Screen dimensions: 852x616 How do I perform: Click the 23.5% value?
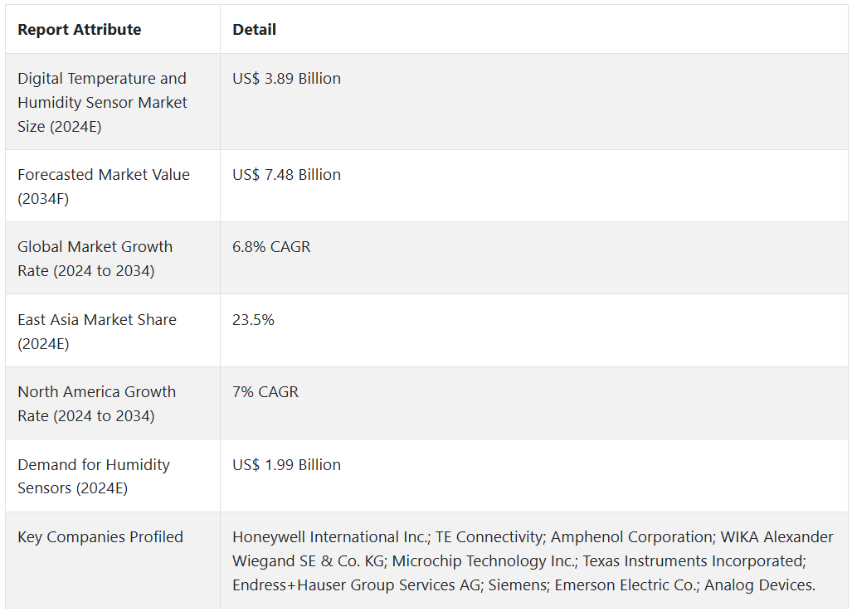(253, 320)
